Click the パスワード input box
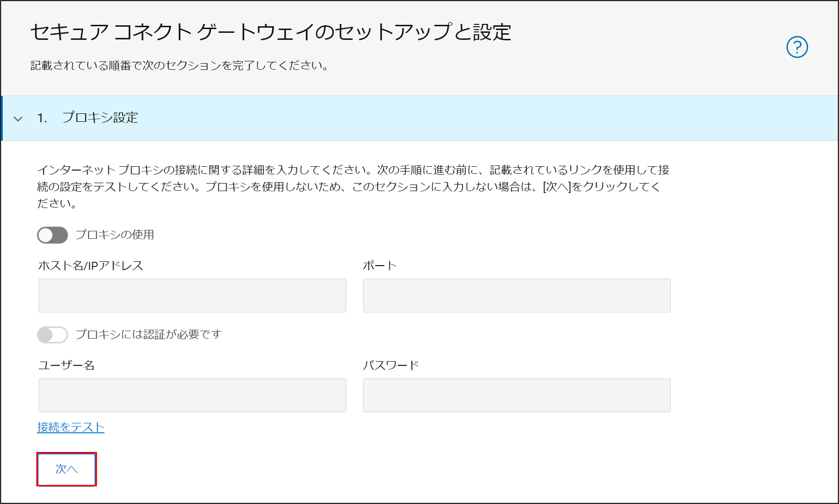The width and height of the screenshot is (839, 504). pyautogui.click(x=516, y=396)
